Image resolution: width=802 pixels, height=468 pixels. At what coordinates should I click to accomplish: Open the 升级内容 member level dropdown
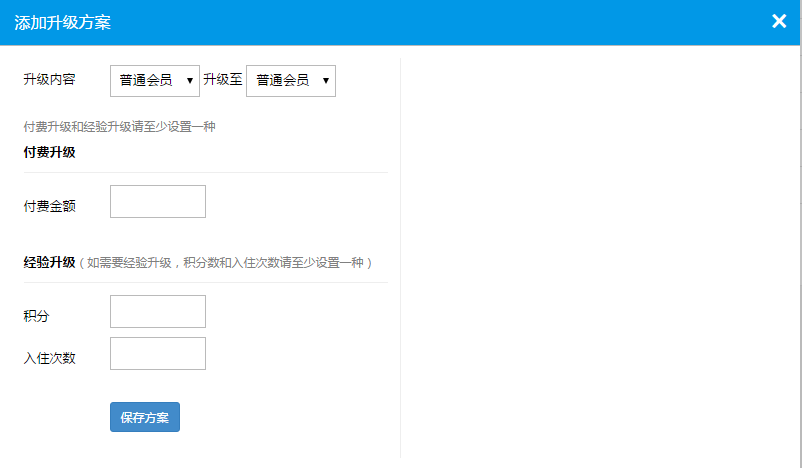click(146, 81)
